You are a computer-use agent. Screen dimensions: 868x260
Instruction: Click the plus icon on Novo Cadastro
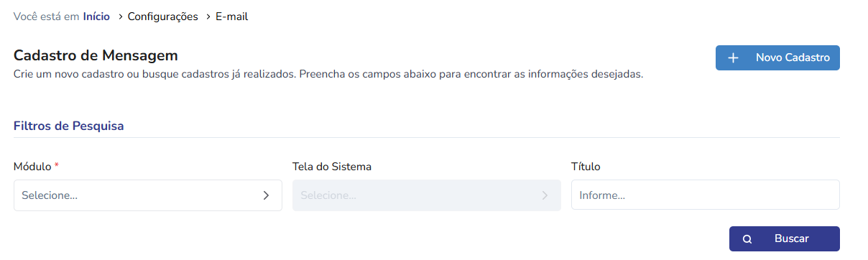[x=733, y=58]
